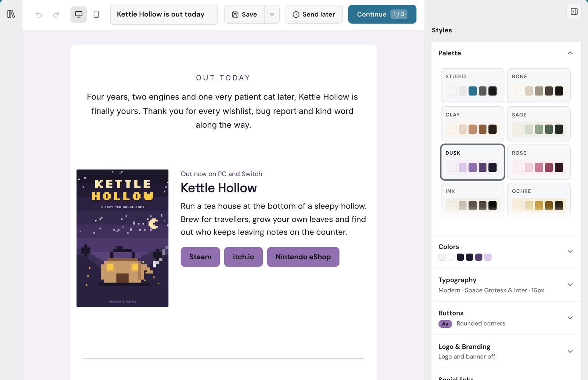The width and height of the screenshot is (588, 380).
Task: Click the intro paragraph starting 'Four years'
Action: 223,111
